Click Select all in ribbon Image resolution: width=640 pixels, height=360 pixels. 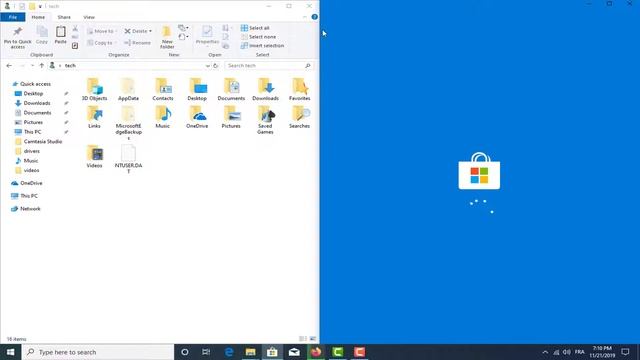(x=255, y=28)
